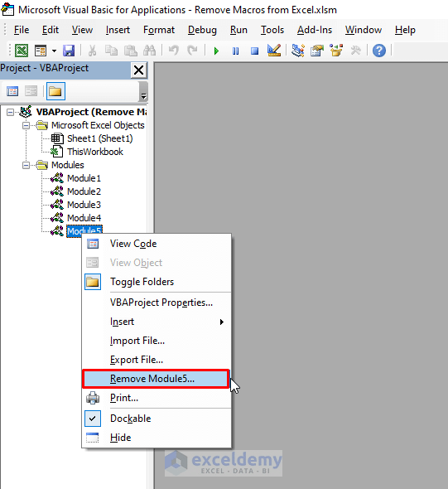
Task: Click Project panel toolbar options arrow
Action: pos(143,92)
